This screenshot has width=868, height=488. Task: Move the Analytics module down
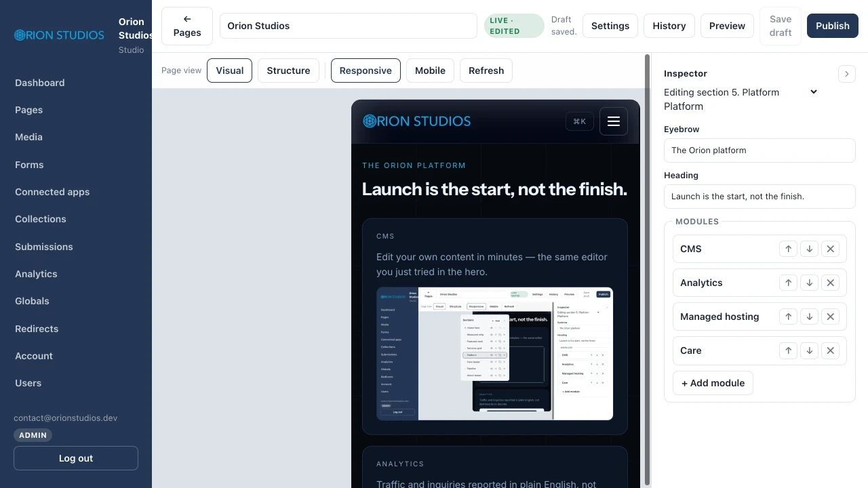809,283
